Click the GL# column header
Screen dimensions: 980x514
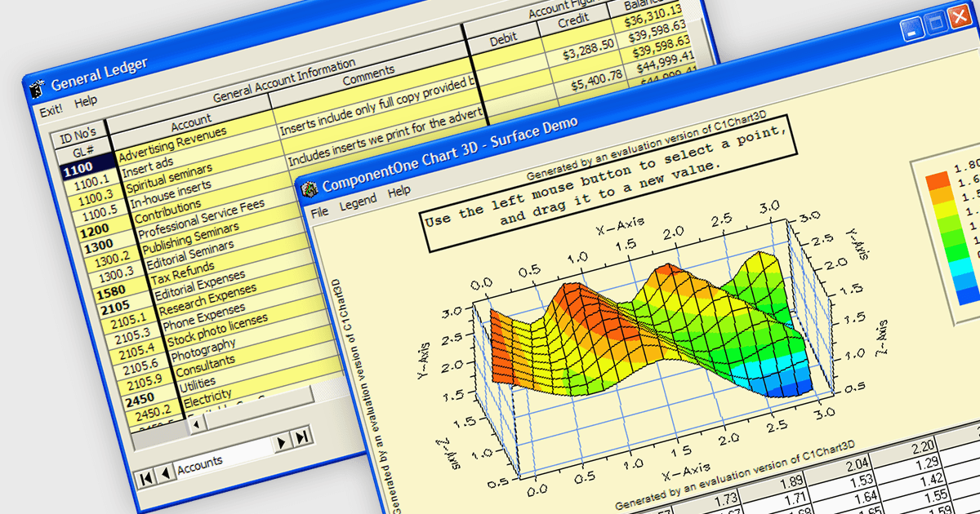pos(83,151)
